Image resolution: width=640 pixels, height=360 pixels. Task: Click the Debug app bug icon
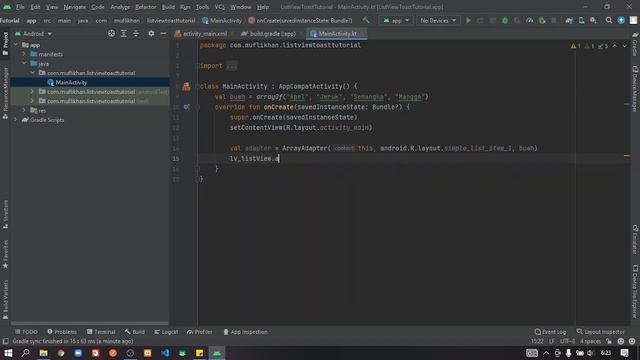pos(505,20)
